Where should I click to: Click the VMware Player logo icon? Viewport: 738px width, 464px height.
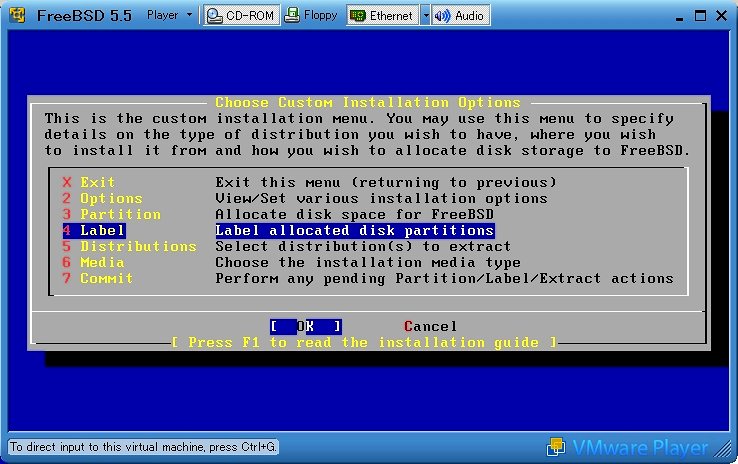click(556, 447)
